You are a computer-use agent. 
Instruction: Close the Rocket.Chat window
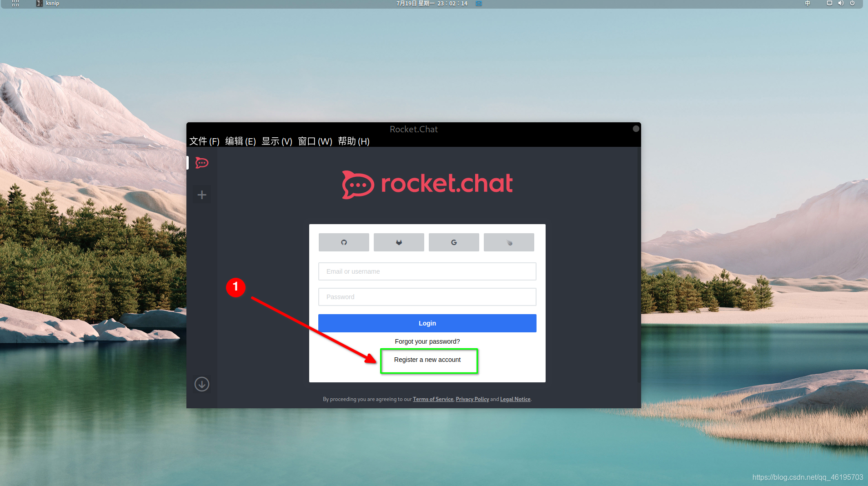pyautogui.click(x=636, y=129)
